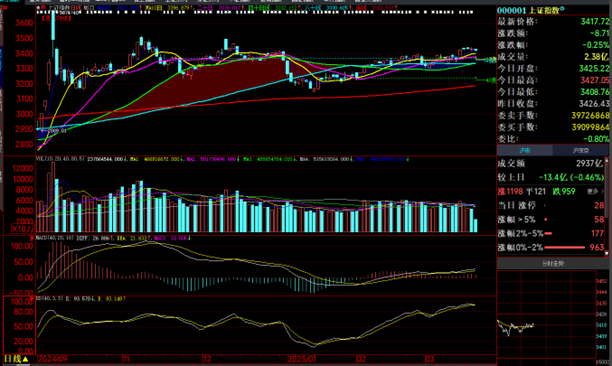
Task: Click the 2024/09 date marker on timeline
Action: click(x=53, y=359)
